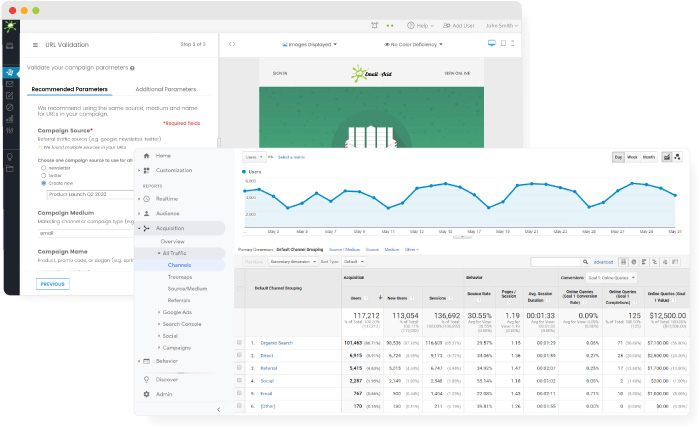
Task: Open the Users metric dropdown above chart
Action: [254, 157]
